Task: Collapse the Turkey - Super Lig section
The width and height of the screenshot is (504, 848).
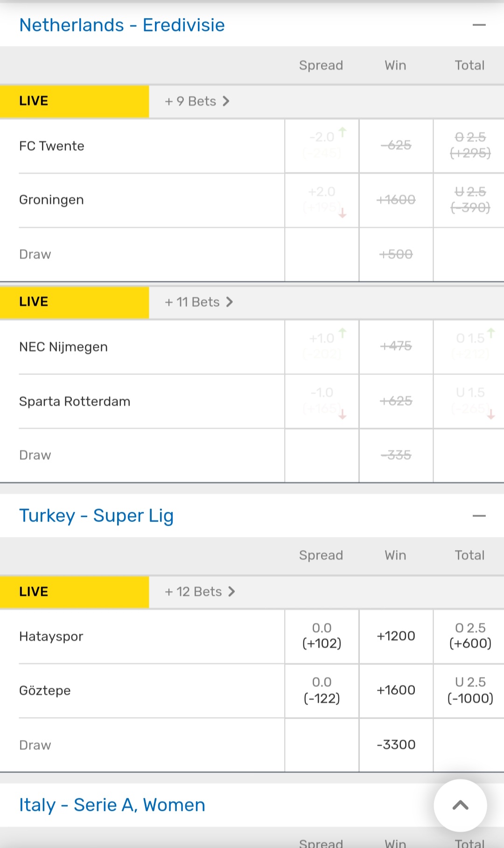Action: pos(479,516)
